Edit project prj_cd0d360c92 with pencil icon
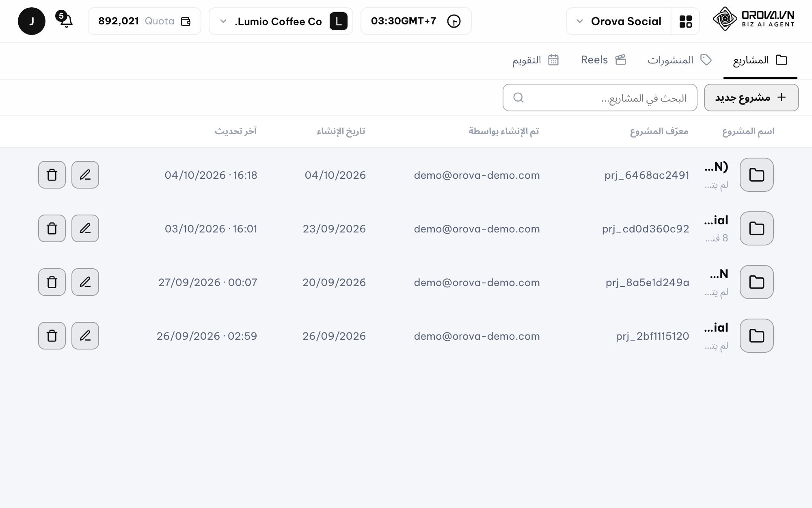The image size is (812, 508). (85, 228)
